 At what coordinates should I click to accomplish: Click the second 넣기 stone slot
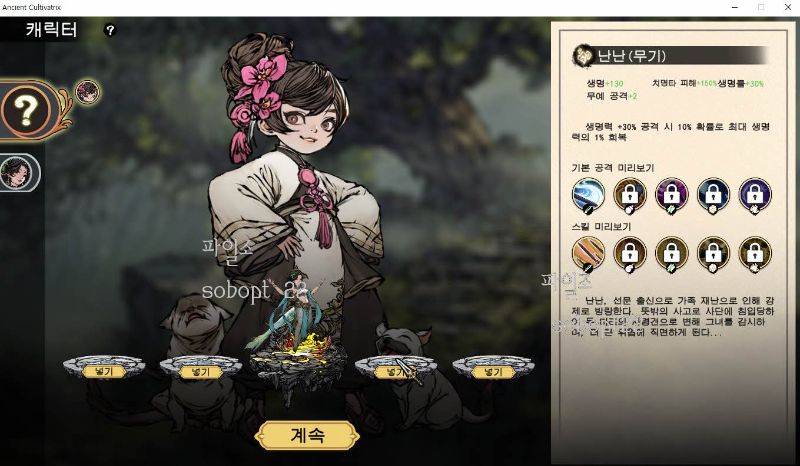pyautogui.click(x=201, y=367)
